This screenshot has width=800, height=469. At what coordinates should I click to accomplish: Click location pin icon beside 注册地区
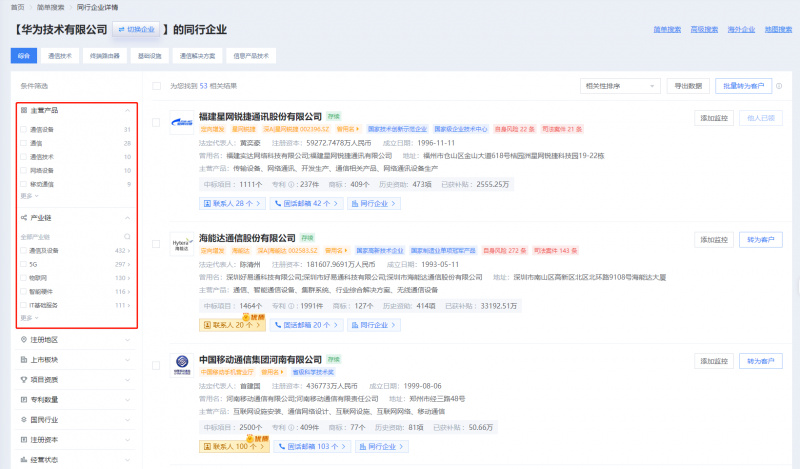pyautogui.click(x=24, y=340)
